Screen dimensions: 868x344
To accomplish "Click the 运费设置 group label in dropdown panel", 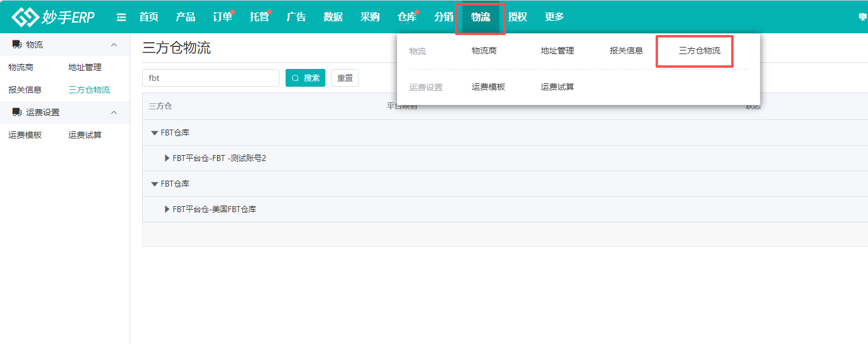I will (x=426, y=87).
